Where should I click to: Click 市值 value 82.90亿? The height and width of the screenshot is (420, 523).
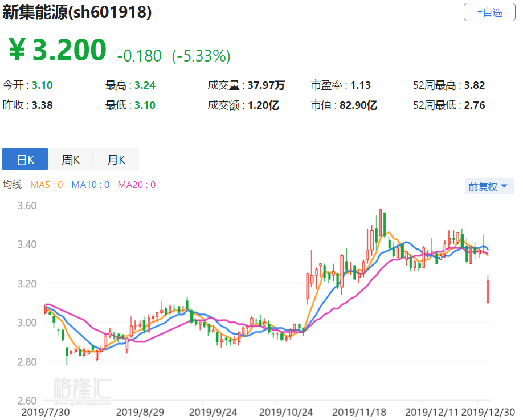pos(358,105)
